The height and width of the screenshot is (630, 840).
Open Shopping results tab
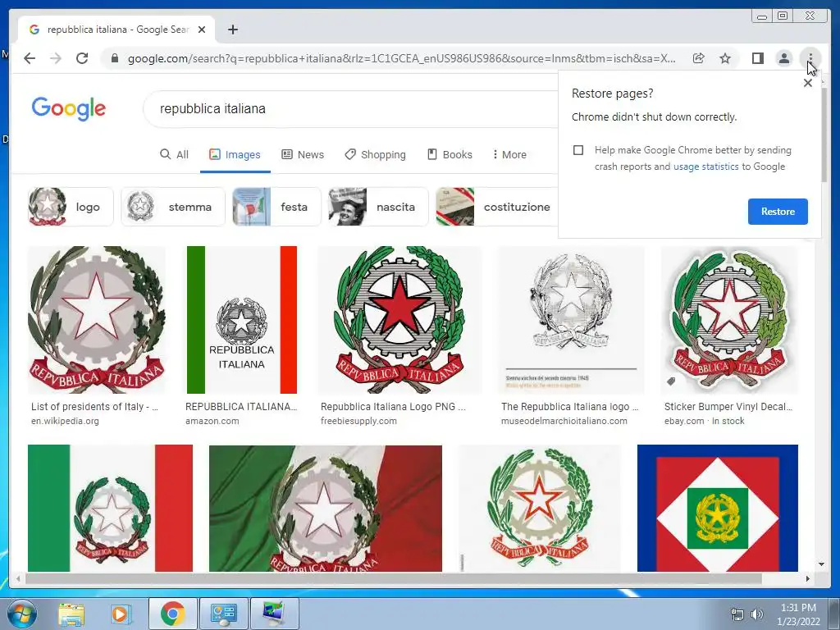tap(375, 155)
